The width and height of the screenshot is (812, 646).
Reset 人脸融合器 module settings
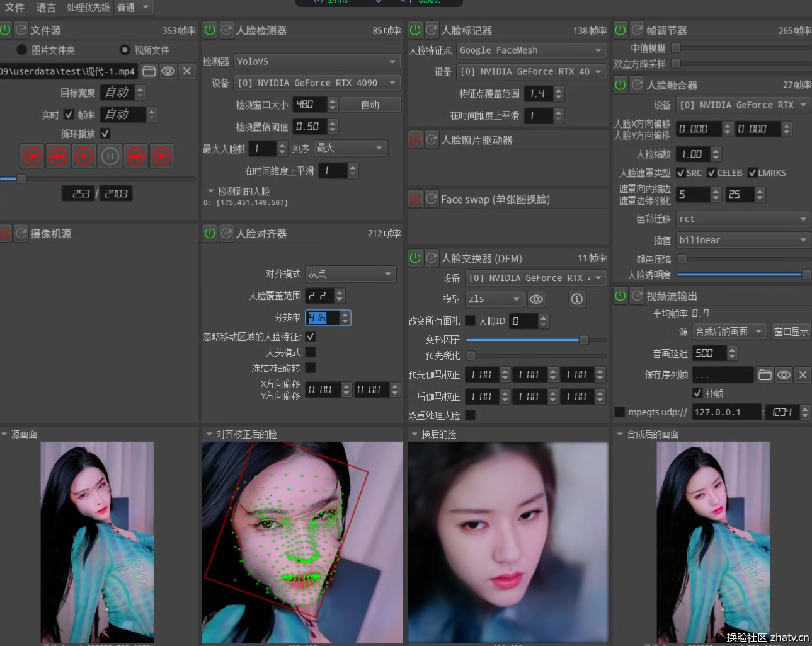point(637,84)
